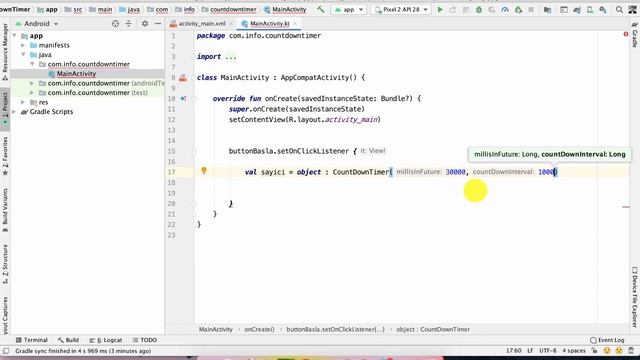Click countdowntimer in the navigation breadcrumb

pyautogui.click(x=233, y=9)
